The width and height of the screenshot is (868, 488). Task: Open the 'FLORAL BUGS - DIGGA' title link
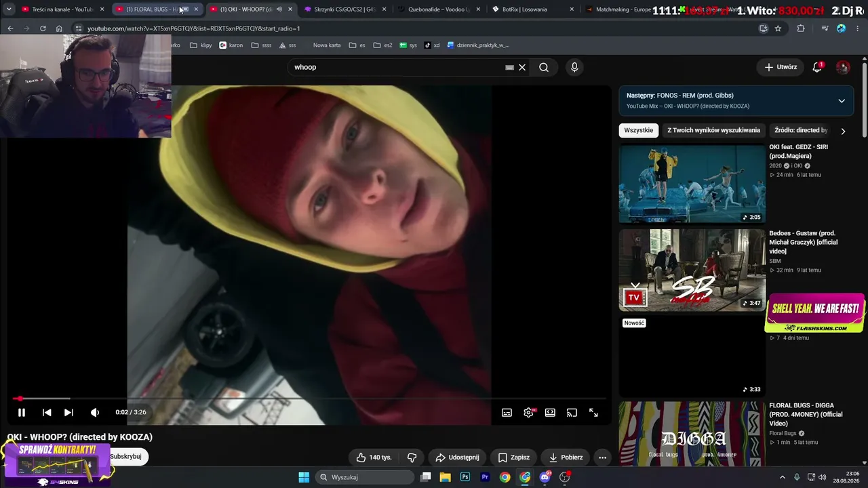(x=806, y=414)
